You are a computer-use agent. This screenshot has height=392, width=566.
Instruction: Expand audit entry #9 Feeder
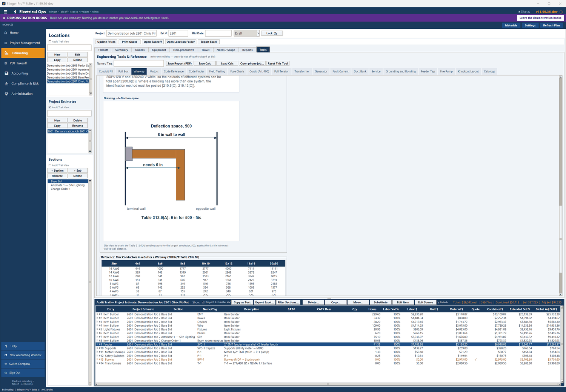pos(97,344)
